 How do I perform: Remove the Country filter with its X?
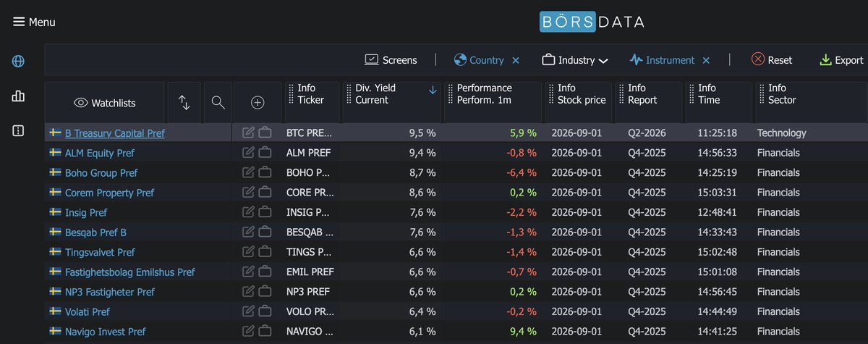(x=516, y=60)
